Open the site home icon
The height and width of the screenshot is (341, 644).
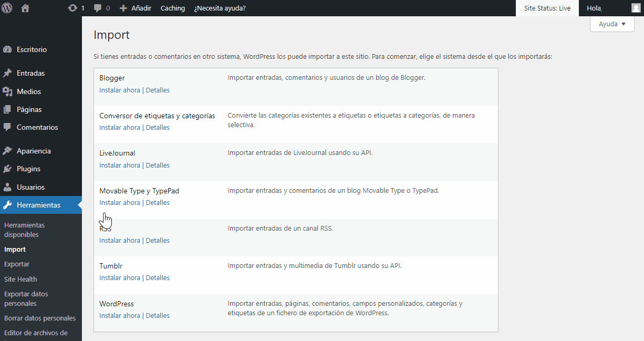click(x=25, y=8)
